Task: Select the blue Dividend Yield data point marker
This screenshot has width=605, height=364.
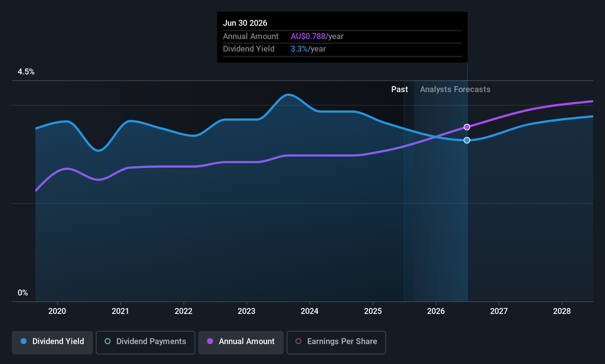Action: (x=467, y=140)
